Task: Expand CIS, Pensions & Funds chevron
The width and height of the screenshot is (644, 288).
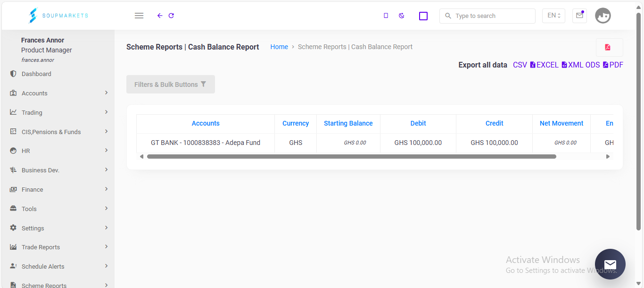Action: (x=107, y=131)
